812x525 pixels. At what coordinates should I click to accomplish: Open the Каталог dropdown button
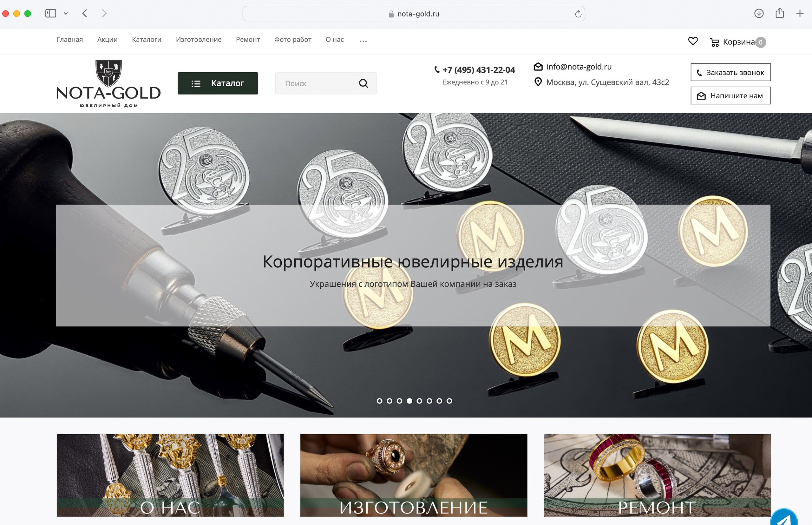click(218, 83)
